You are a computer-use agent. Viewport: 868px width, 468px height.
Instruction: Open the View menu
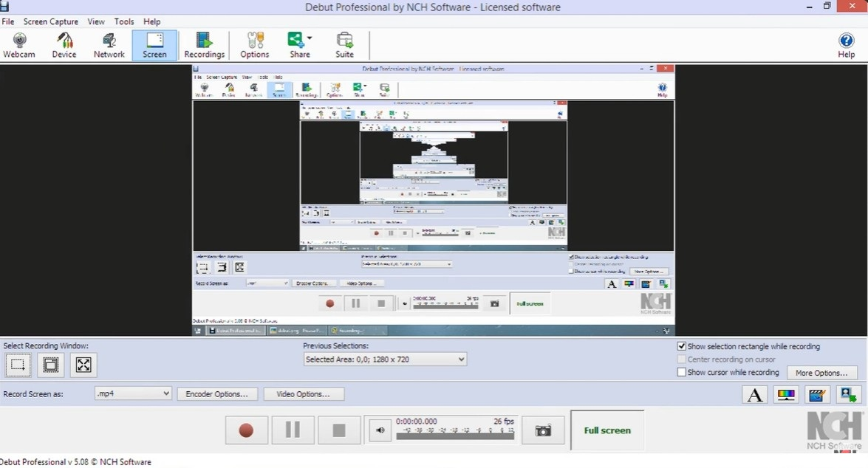tap(96, 21)
